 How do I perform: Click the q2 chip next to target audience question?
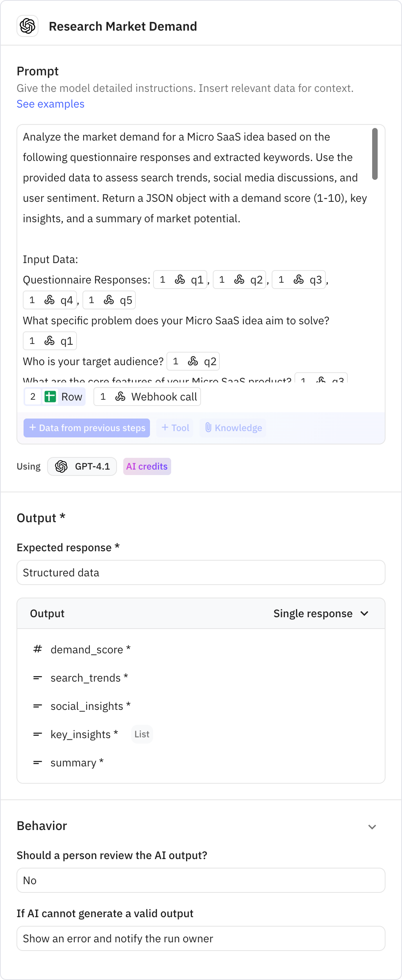pyautogui.click(x=193, y=361)
